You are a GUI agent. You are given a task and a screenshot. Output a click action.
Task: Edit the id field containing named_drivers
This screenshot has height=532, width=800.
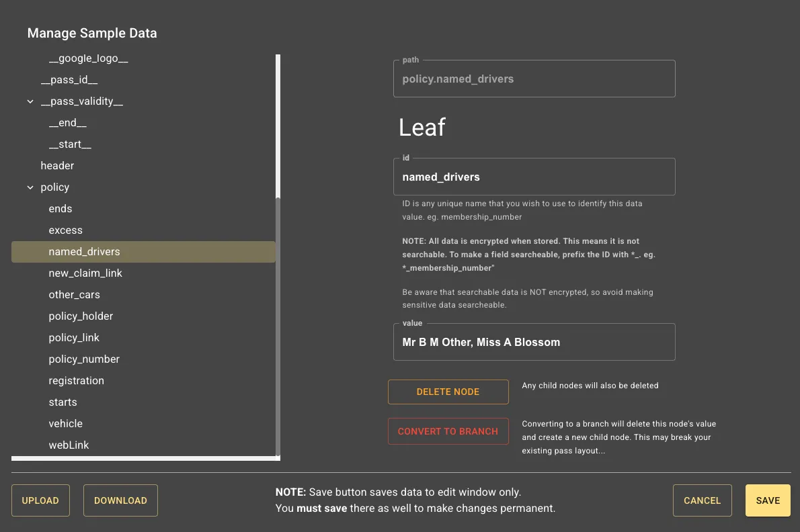(534, 177)
